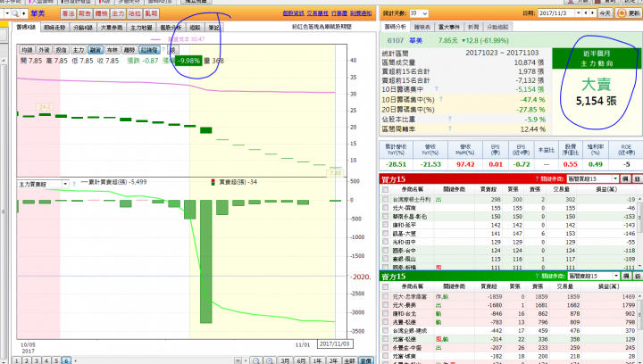Open the stock code dropdown arrow top-left
This screenshot has width=643, height=364.
(x=7, y=13)
